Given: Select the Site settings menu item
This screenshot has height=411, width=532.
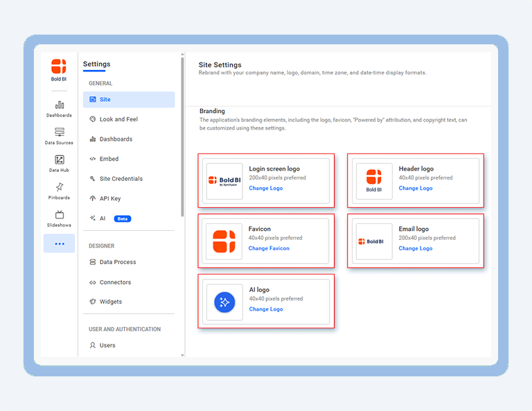Looking at the screenshot, I should [129, 99].
